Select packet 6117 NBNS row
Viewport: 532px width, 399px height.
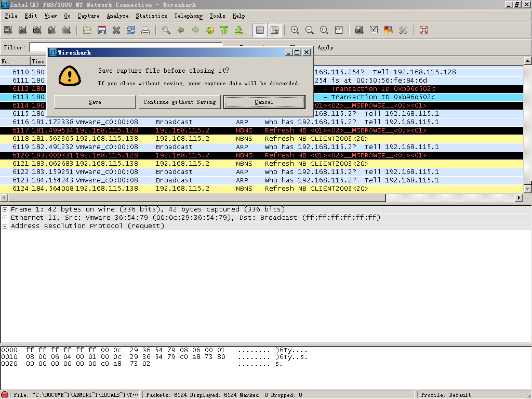pyautogui.click(x=262, y=130)
